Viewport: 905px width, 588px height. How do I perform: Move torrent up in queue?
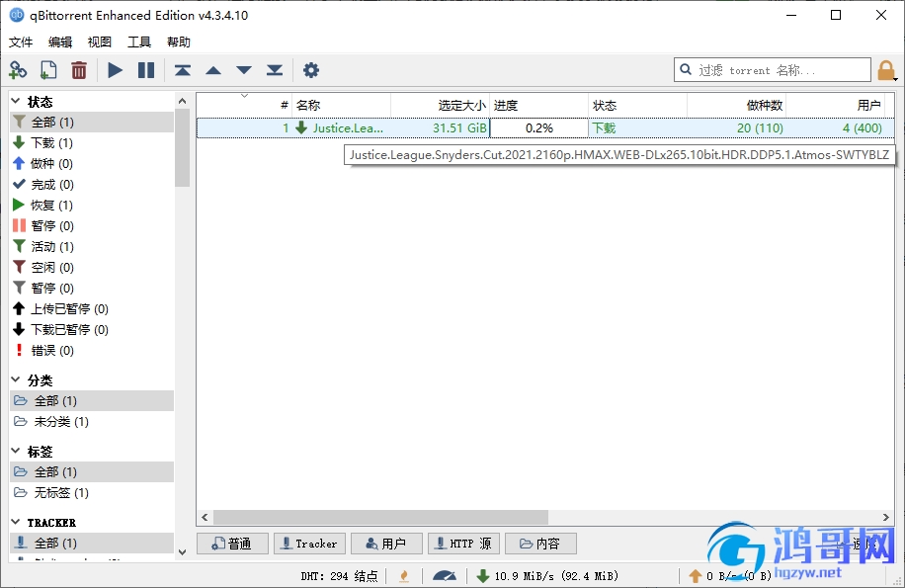213,70
